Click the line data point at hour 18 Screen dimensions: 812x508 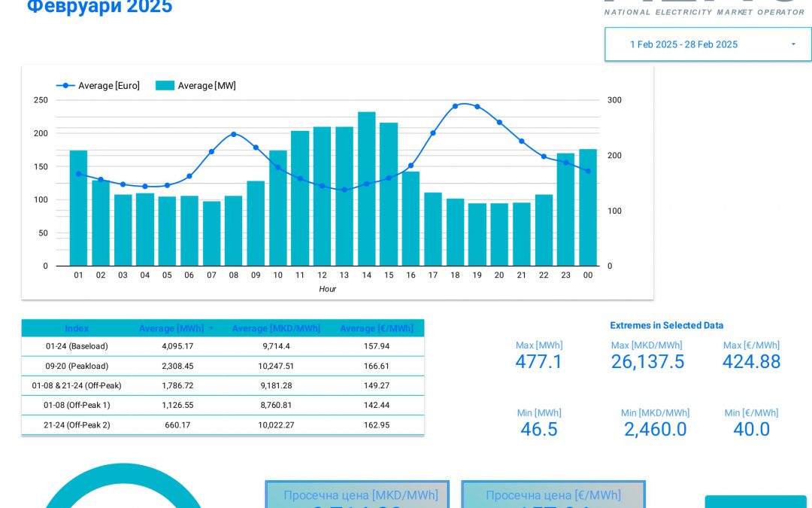(455, 106)
